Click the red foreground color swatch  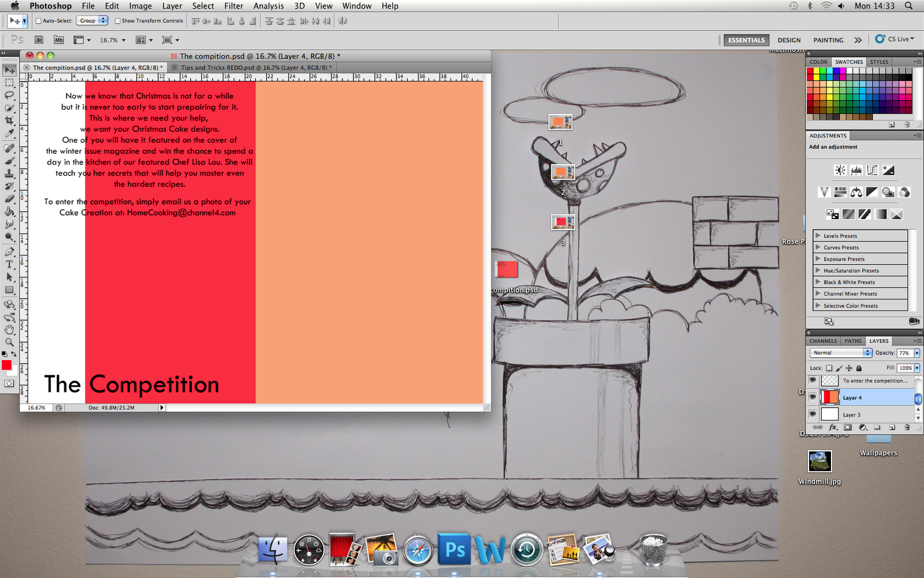pos(6,365)
